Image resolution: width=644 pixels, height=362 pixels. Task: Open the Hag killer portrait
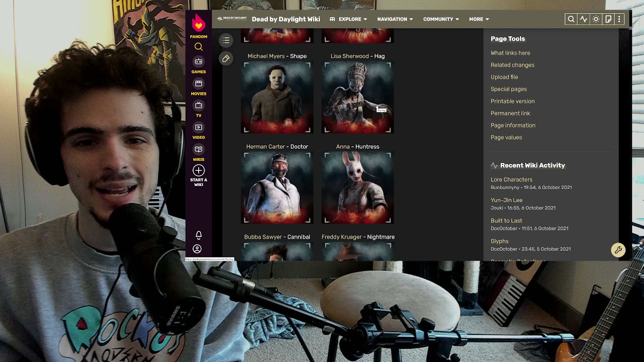point(358,98)
